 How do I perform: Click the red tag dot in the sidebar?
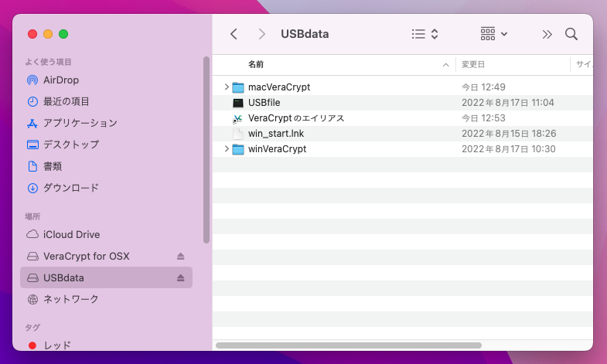pyautogui.click(x=32, y=345)
